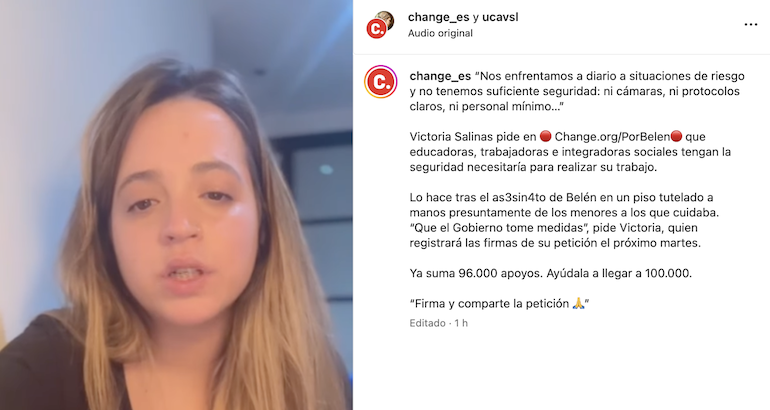Click the Change.org/PorBelen text
The width and height of the screenshot is (770, 410).
pyautogui.click(x=612, y=137)
